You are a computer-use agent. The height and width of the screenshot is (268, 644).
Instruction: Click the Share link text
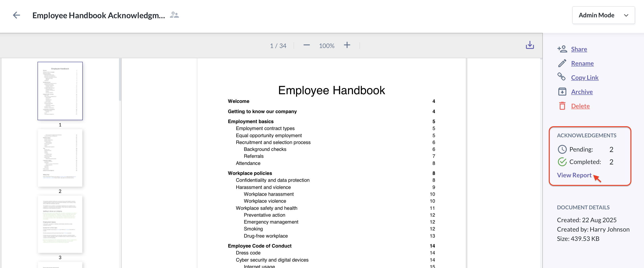579,49
